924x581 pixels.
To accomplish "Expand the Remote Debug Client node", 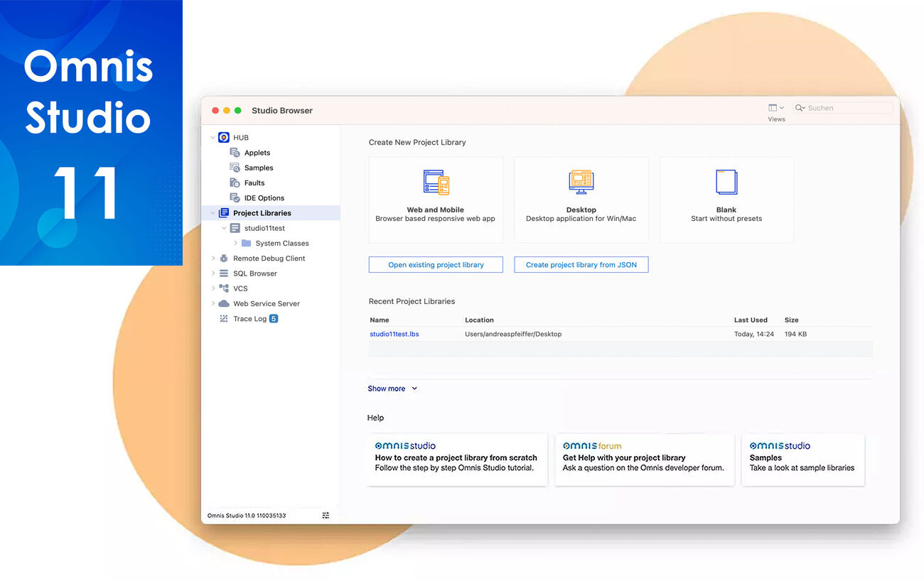I will (213, 259).
